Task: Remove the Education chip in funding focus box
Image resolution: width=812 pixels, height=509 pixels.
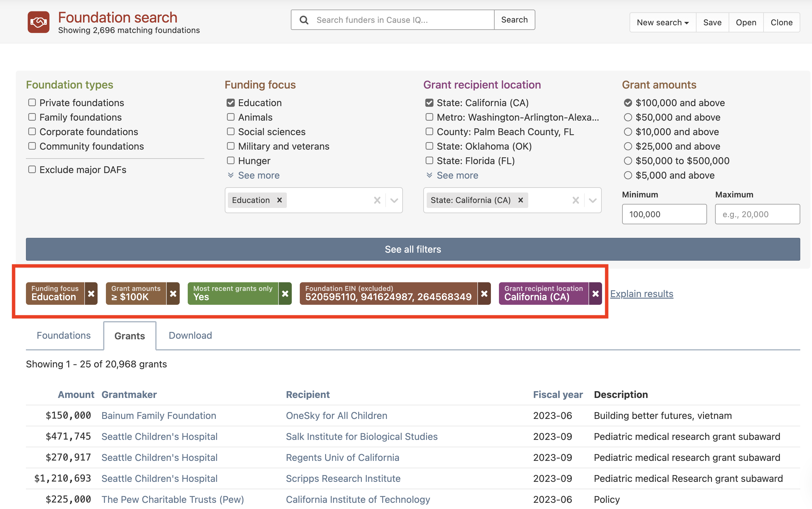Action: 279,200
